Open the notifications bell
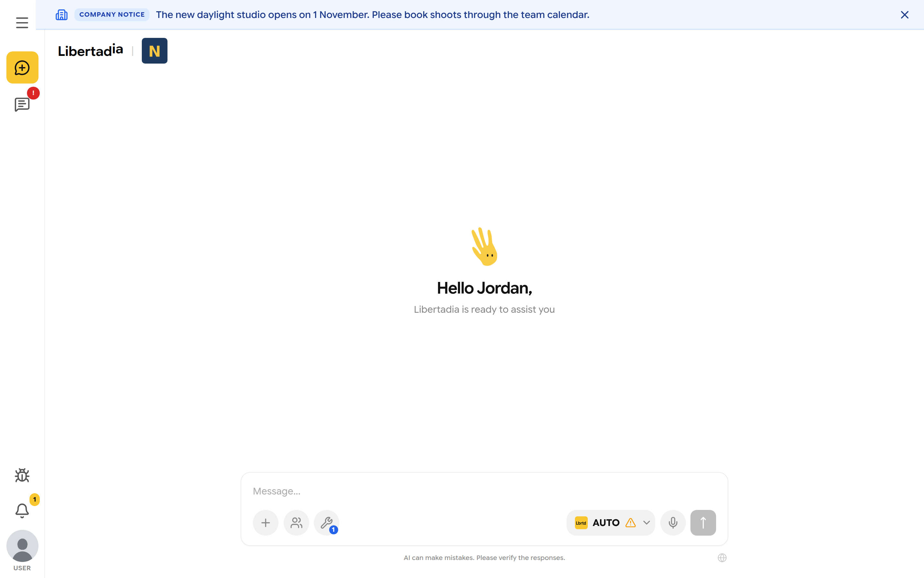This screenshot has width=924, height=578. [22, 510]
